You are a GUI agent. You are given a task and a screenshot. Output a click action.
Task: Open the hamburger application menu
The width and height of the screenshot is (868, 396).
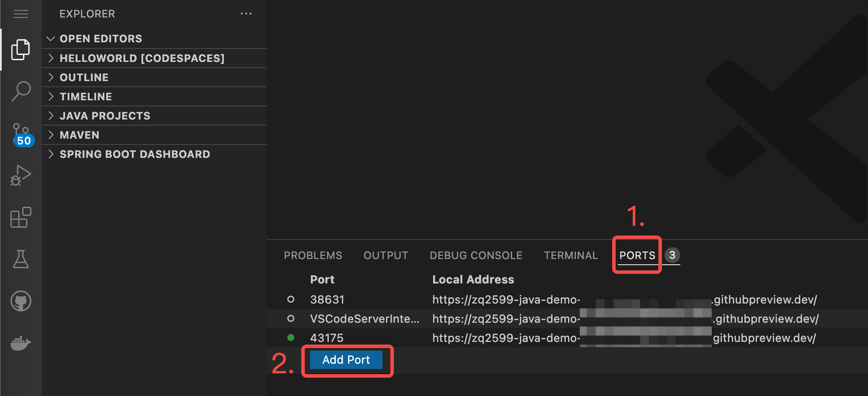(x=21, y=14)
